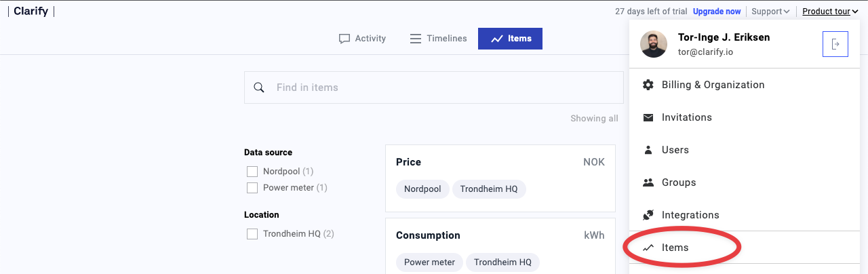The width and height of the screenshot is (868, 274).
Task: Enable the Power meter filter checkbox
Action: (x=252, y=188)
